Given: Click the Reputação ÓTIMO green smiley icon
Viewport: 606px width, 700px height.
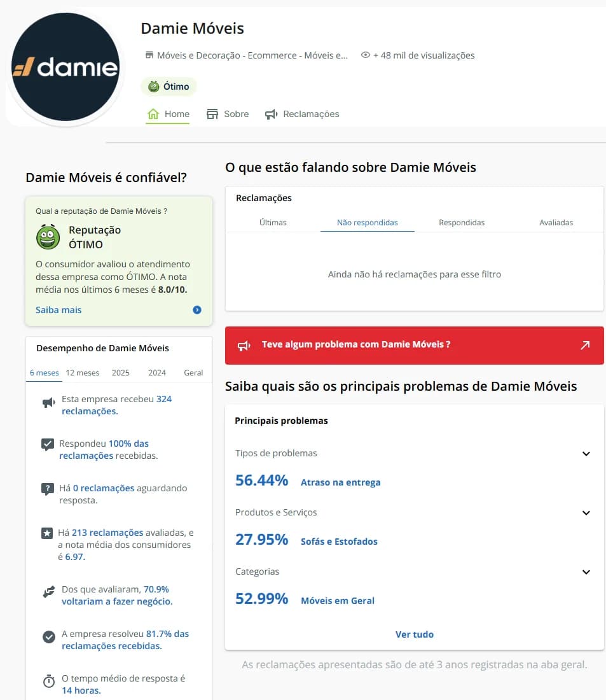Looking at the screenshot, I should pos(48,237).
